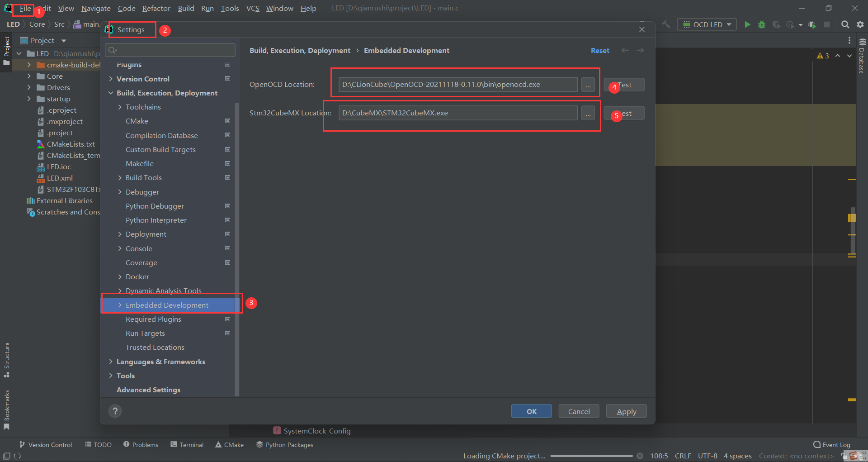The height and width of the screenshot is (462, 868).
Task: Go to previous highlighted error arrow
Action: pyautogui.click(x=838, y=56)
